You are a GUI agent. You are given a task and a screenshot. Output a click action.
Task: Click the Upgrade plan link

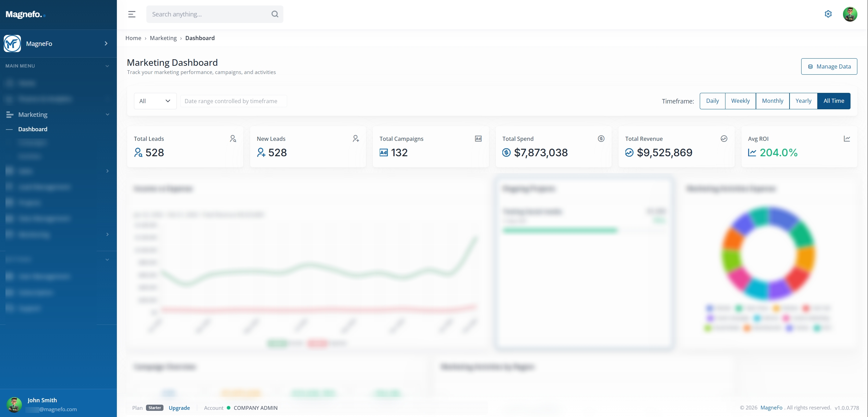point(179,408)
